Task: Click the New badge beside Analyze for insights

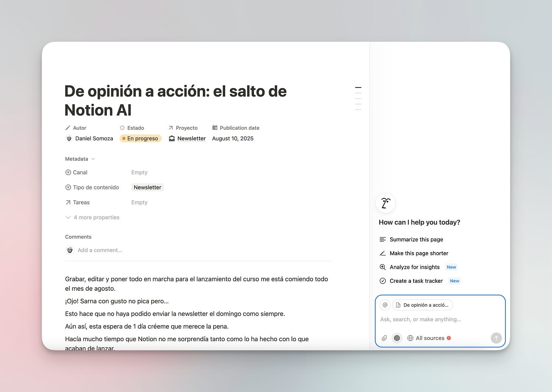Action: (451, 267)
